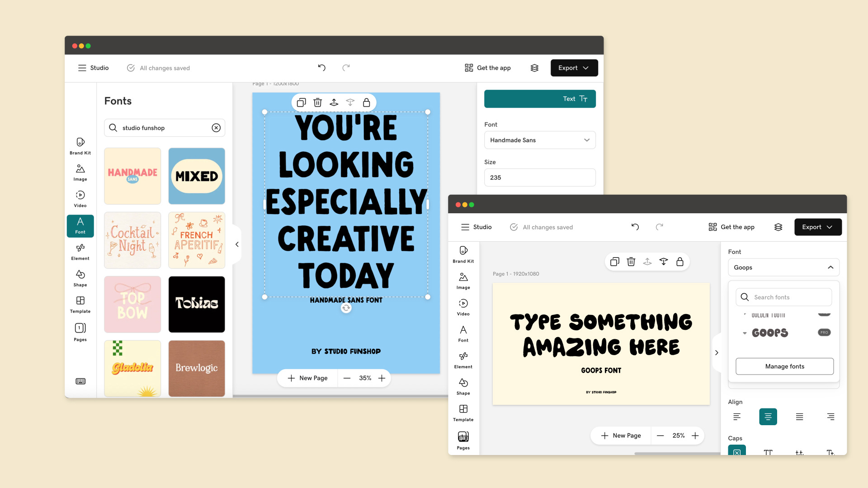
Task: Open the Shape panel
Action: coord(80,277)
